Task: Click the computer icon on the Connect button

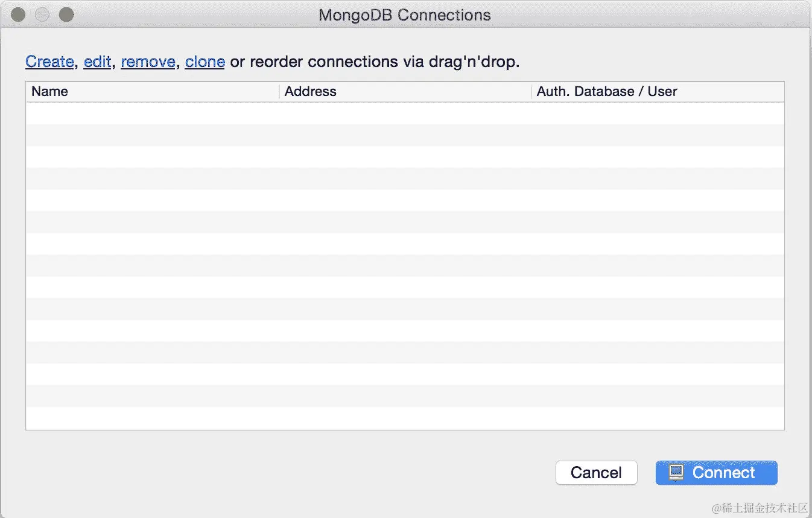Action: point(676,473)
